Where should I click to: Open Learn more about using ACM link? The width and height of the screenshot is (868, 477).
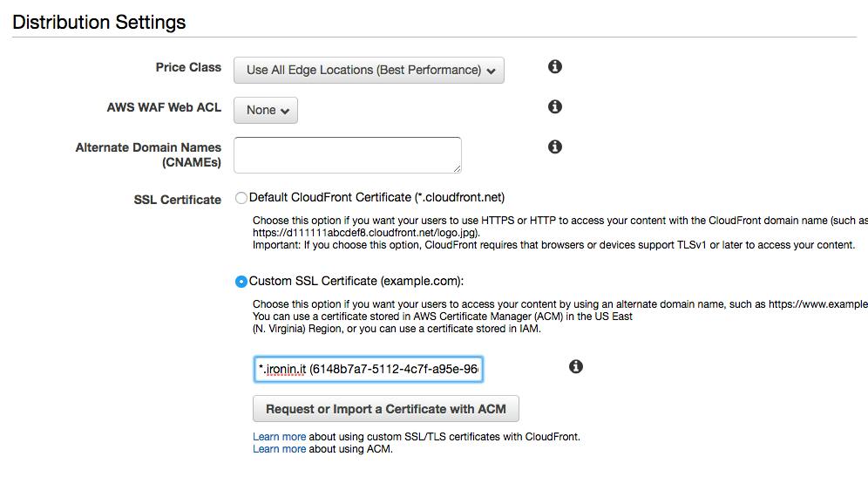pyautogui.click(x=279, y=449)
